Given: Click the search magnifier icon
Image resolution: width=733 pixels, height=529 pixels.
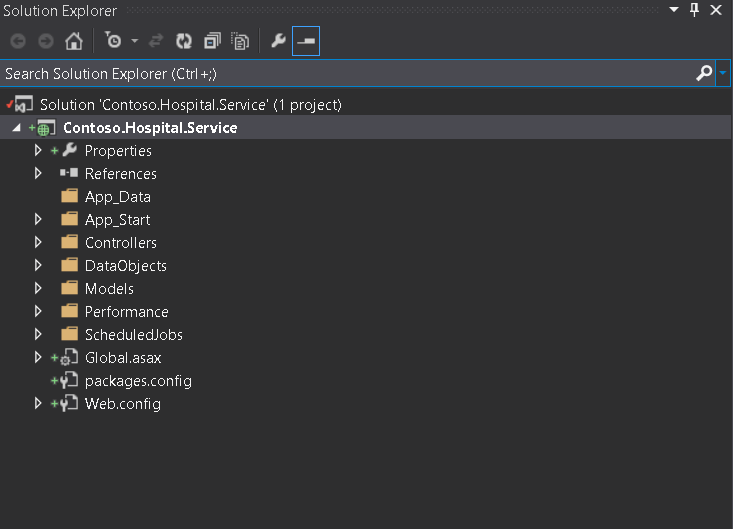Looking at the screenshot, I should click(704, 73).
